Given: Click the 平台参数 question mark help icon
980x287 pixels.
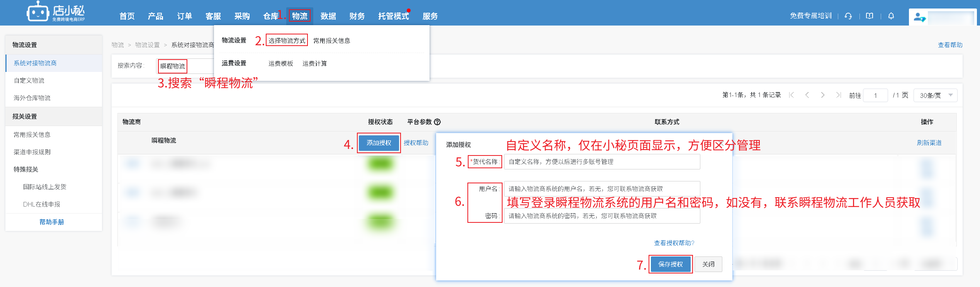Looking at the screenshot, I should click(x=437, y=122).
